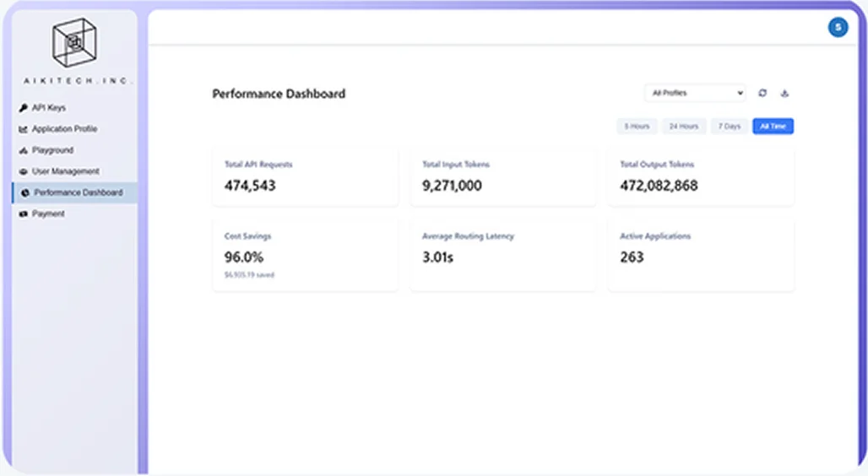
Task: Expand the All Profiles dropdown
Action: (x=695, y=93)
